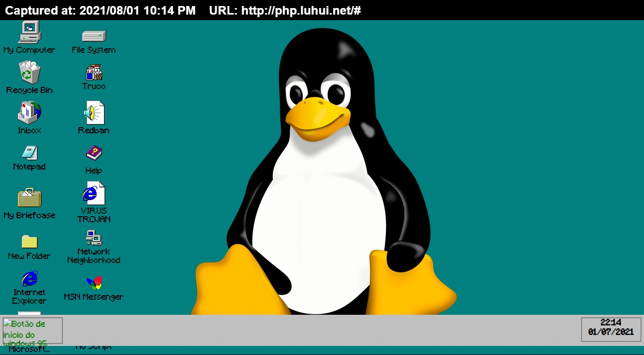644x355 pixels.
Task: Select the "Notepad" label text
Action: click(x=29, y=166)
